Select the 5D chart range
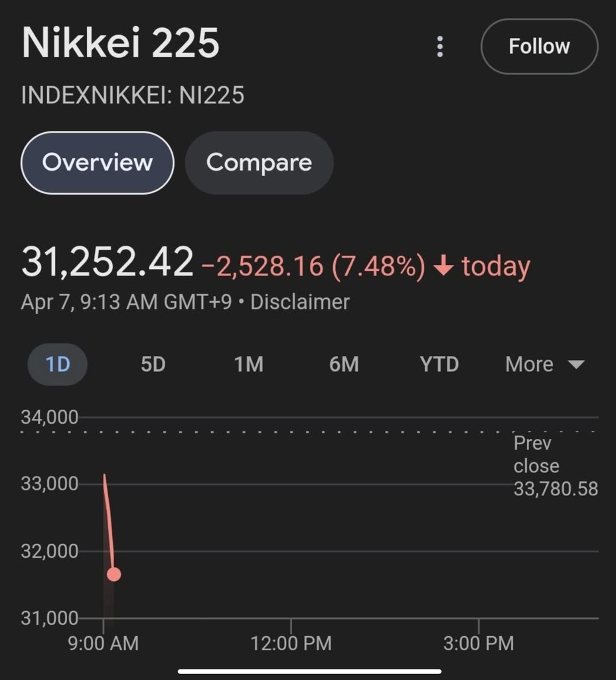The height and width of the screenshot is (680, 616). (153, 365)
